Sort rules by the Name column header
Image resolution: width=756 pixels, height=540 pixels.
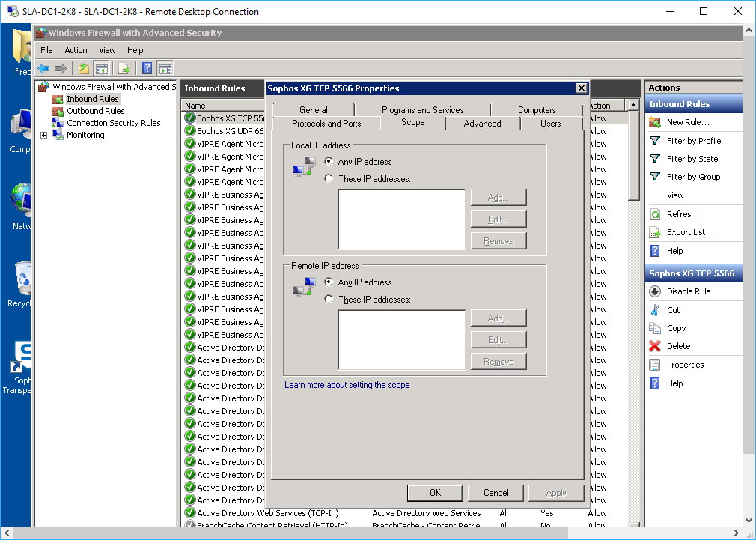pos(224,105)
